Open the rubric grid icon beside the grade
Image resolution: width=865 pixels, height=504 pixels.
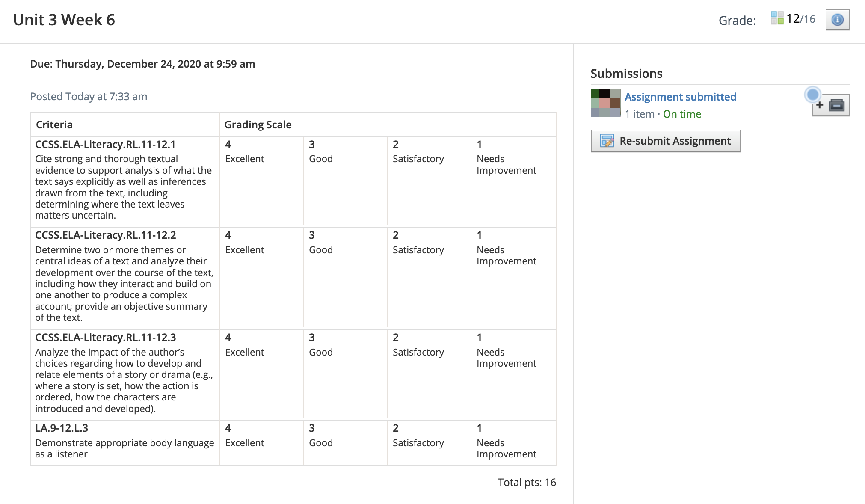[777, 18]
